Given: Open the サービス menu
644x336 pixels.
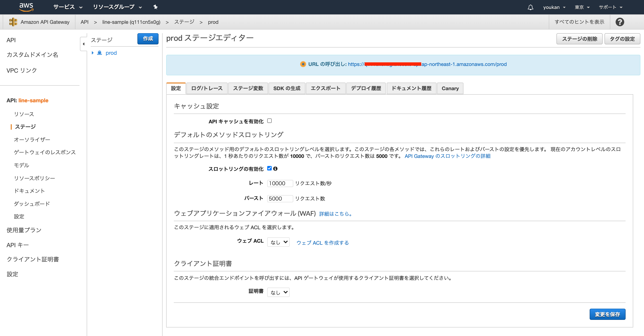Looking at the screenshot, I should tap(68, 7).
